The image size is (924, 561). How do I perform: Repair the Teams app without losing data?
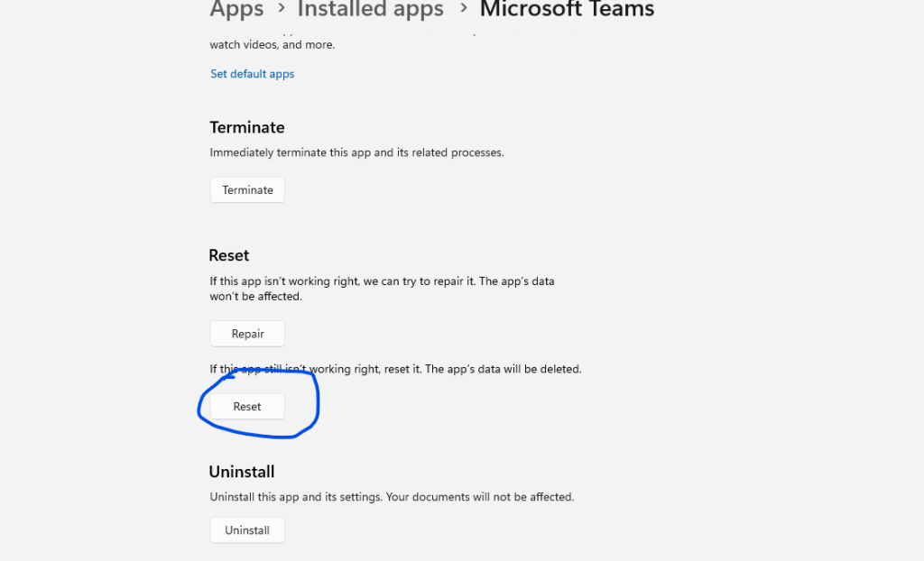tap(246, 333)
